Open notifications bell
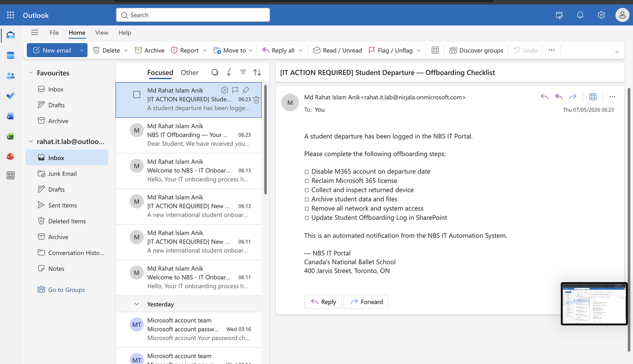The image size is (633, 364). (580, 15)
